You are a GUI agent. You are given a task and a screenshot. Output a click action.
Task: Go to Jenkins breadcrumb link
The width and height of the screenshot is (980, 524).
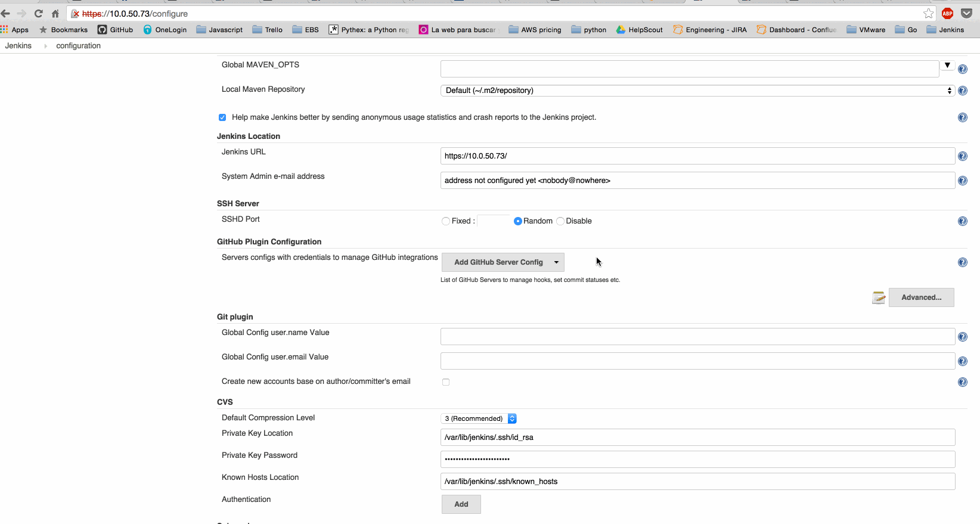coord(18,46)
